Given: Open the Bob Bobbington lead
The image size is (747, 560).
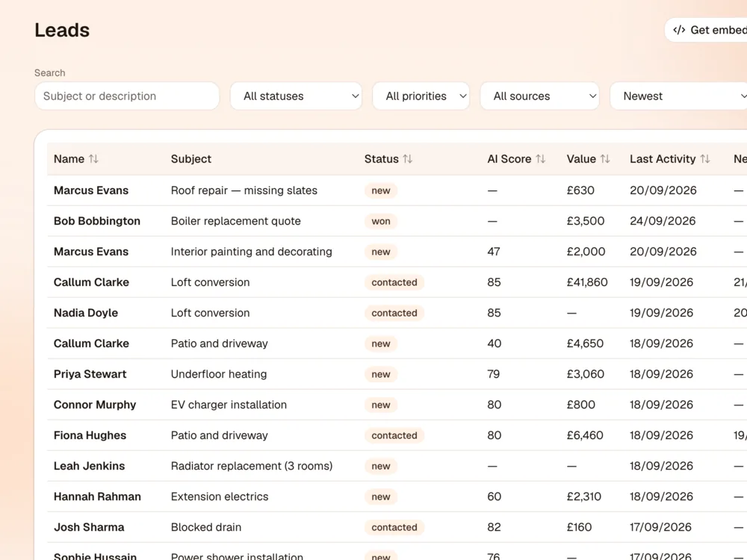Looking at the screenshot, I should pyautogui.click(x=97, y=221).
